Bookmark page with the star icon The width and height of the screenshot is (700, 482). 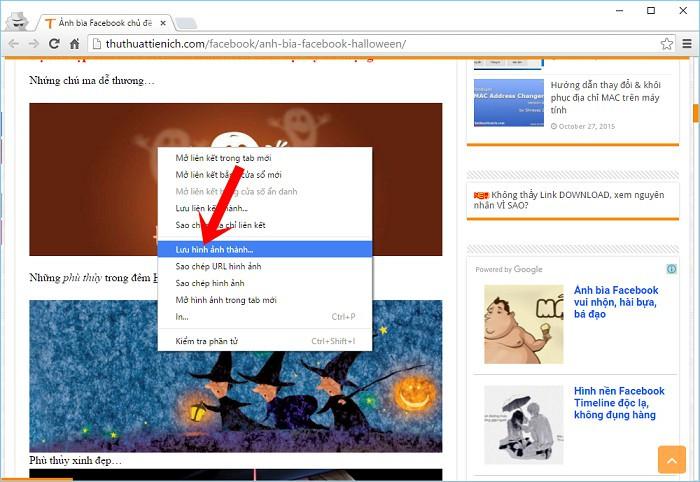(x=667, y=44)
